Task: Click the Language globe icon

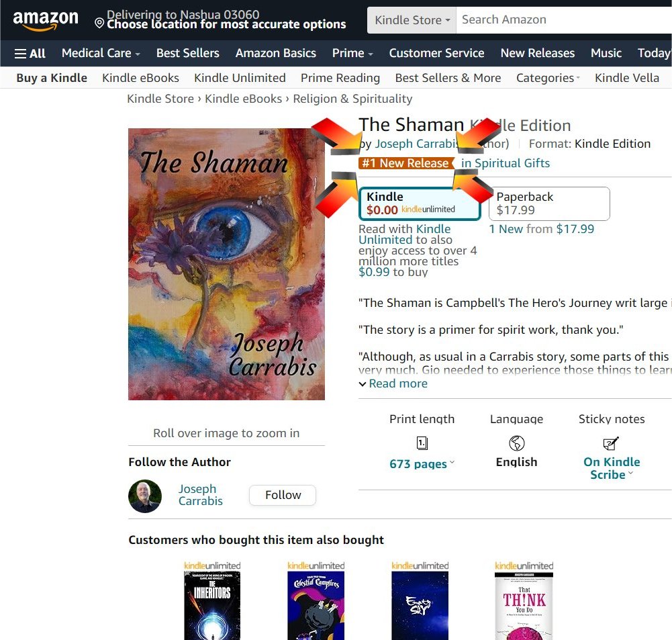Action: pos(516,443)
